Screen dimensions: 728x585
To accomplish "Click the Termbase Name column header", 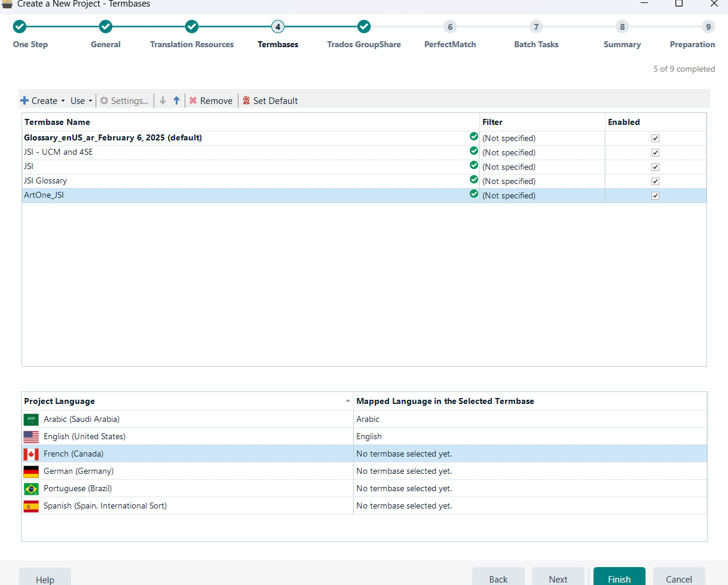I will pyautogui.click(x=250, y=122).
